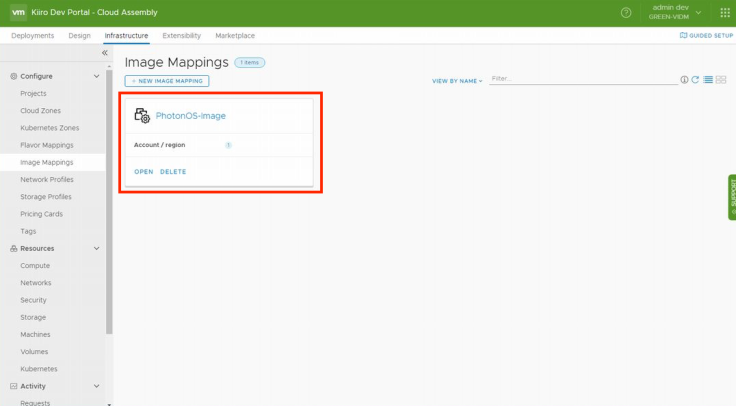Image resolution: width=736 pixels, height=406 pixels.
Task: Click the New Image Mapping button
Action: coord(167,81)
